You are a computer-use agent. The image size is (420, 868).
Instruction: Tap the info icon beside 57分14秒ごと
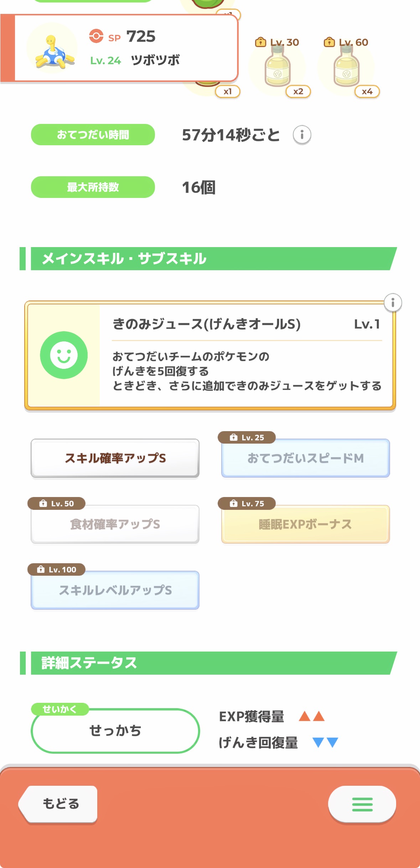[302, 135]
